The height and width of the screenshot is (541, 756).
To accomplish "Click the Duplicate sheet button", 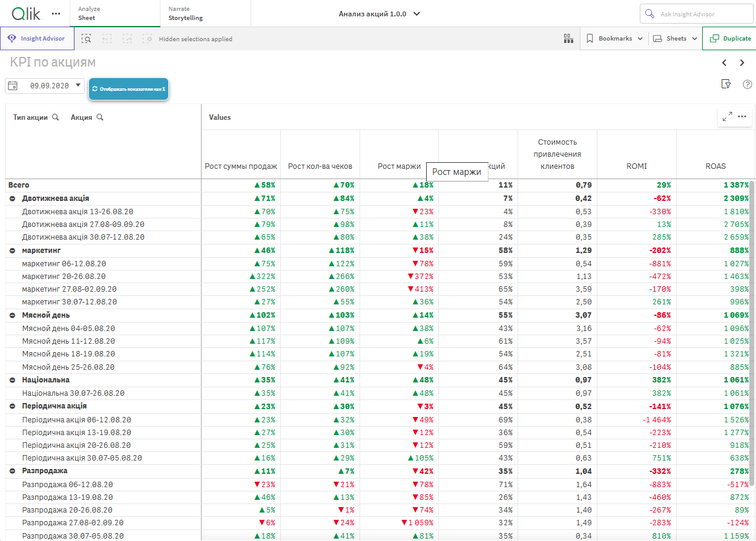I will tap(729, 39).
